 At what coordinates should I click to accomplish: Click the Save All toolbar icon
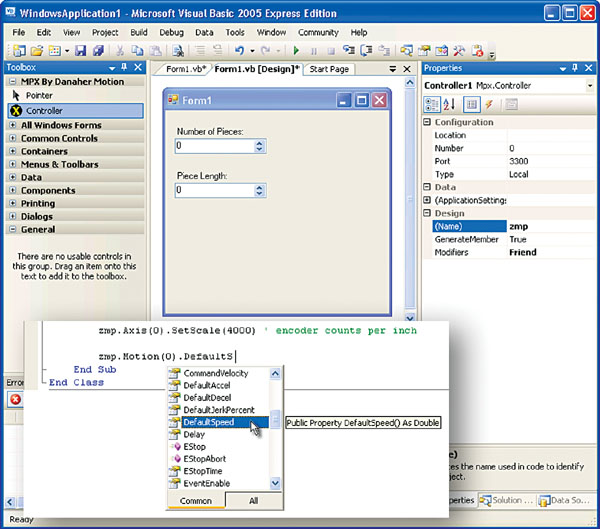(x=98, y=50)
